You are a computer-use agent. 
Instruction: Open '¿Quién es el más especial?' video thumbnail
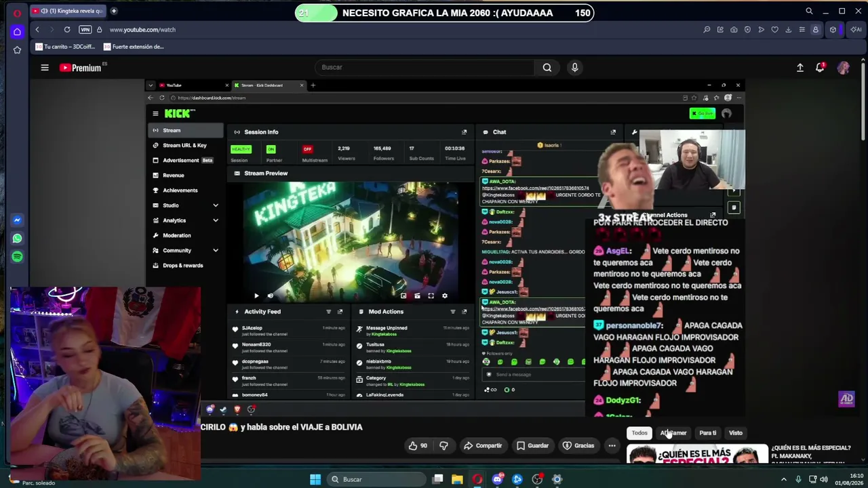(697, 454)
